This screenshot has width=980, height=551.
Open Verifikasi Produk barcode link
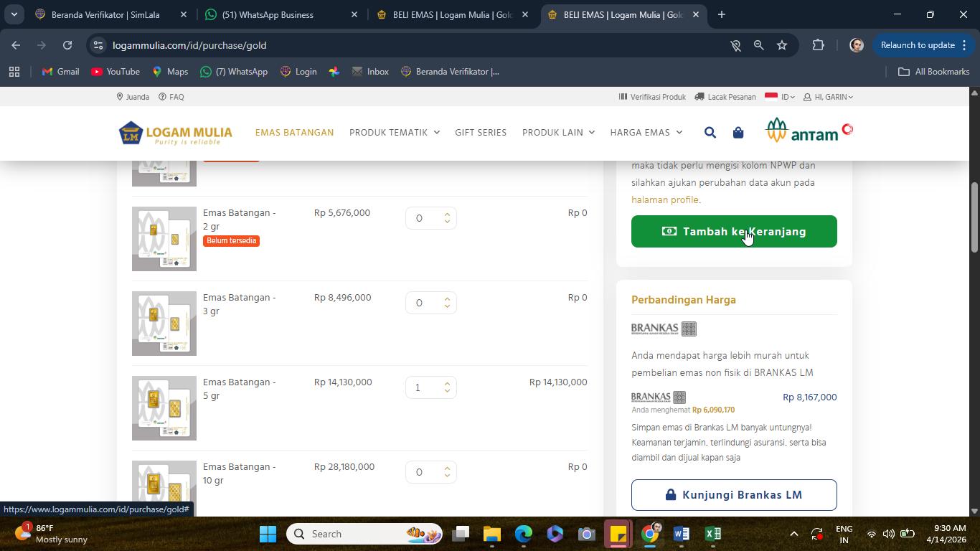(x=652, y=97)
